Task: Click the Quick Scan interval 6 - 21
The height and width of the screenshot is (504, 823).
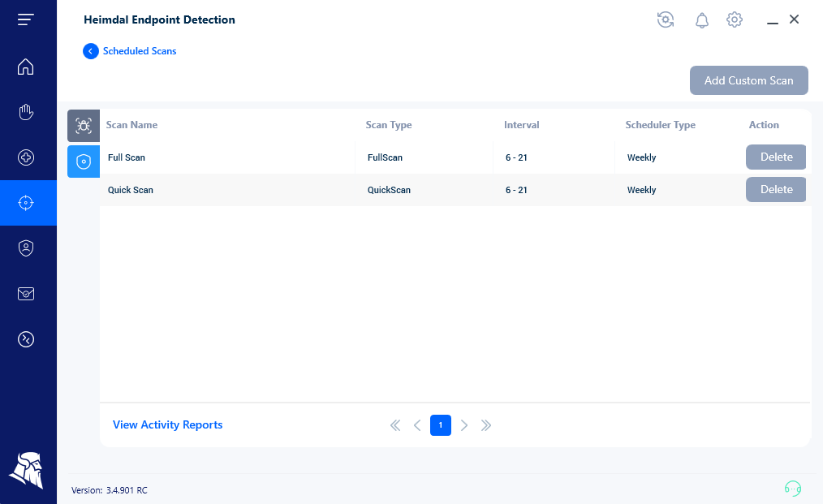Action: click(x=516, y=190)
